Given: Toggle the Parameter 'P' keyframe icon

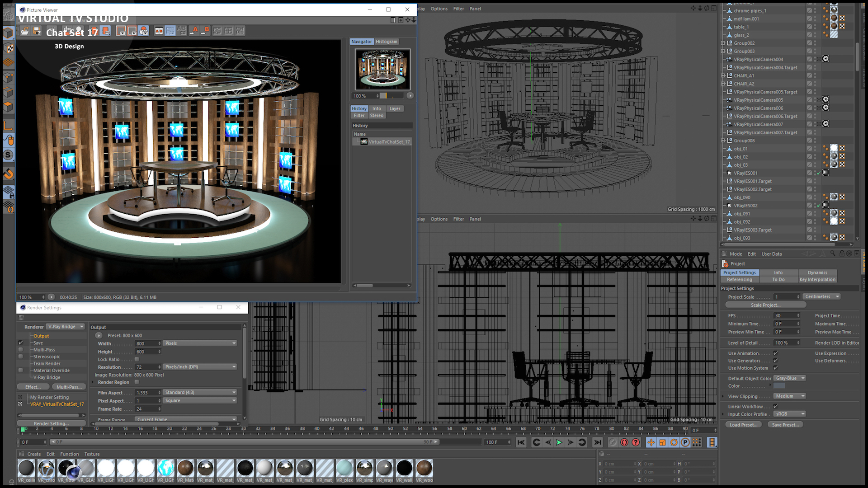Looking at the screenshot, I should [685, 442].
